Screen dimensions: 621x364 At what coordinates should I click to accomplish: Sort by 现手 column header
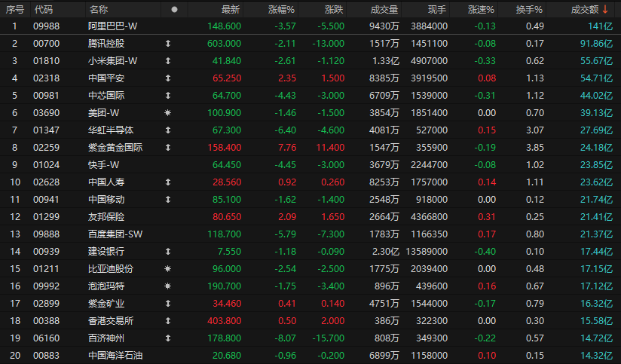437,10
